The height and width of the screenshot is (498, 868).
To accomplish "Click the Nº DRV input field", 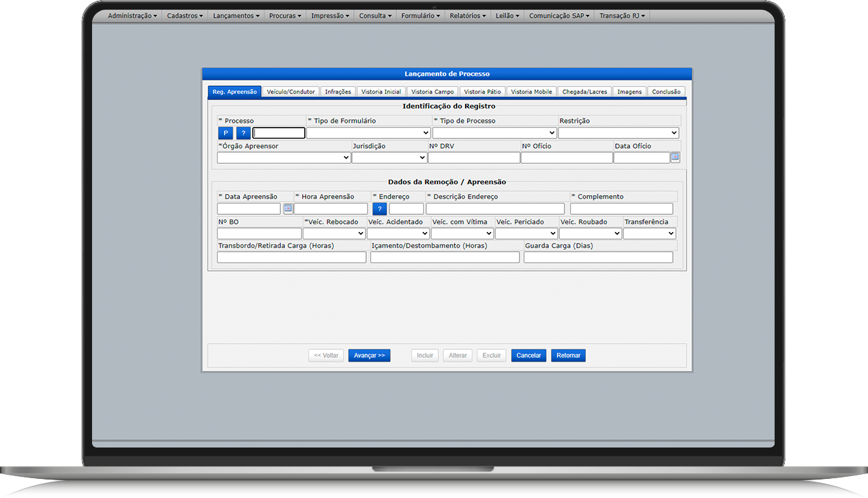I will tap(474, 158).
